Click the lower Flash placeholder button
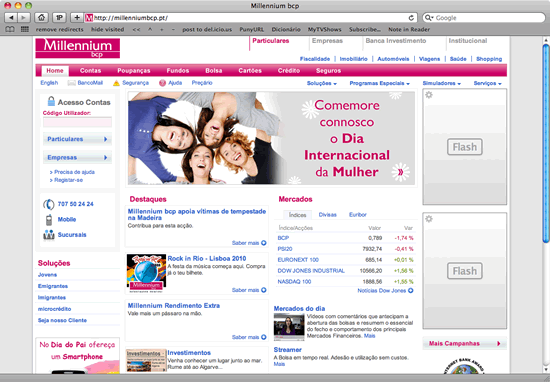The image size is (550, 382). [464, 271]
